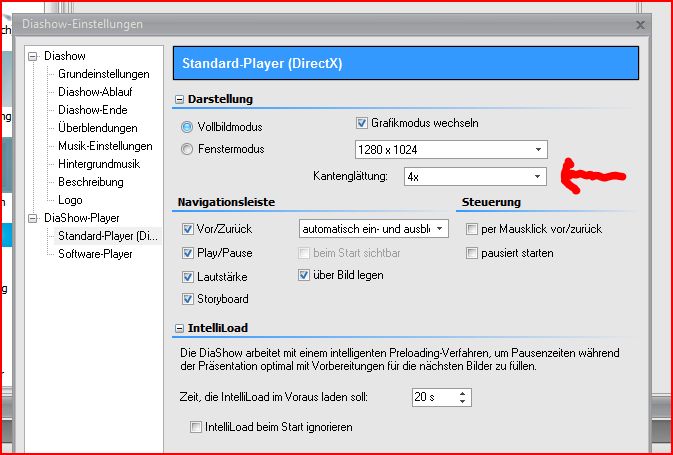This screenshot has height=455, width=673.
Task: Close the Diashow-Einstellungen dialog
Action: 640,24
